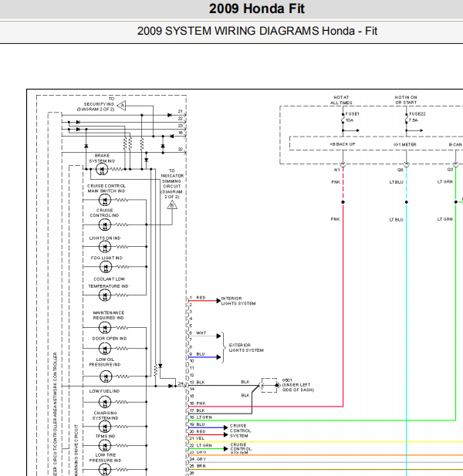The image size is (463, 476).
Task: Select the TO INDICATOR DIMMING CIRCUIT note
Action: pos(172,184)
